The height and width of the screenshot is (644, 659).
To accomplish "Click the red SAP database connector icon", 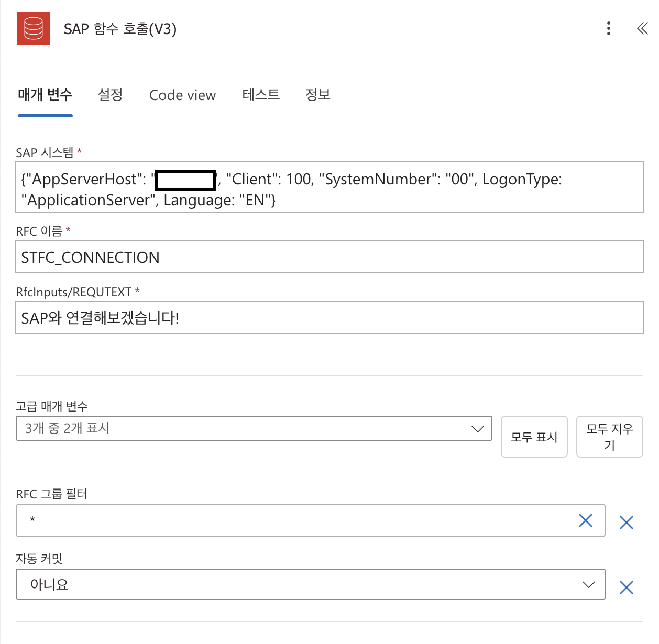I will tap(34, 28).
